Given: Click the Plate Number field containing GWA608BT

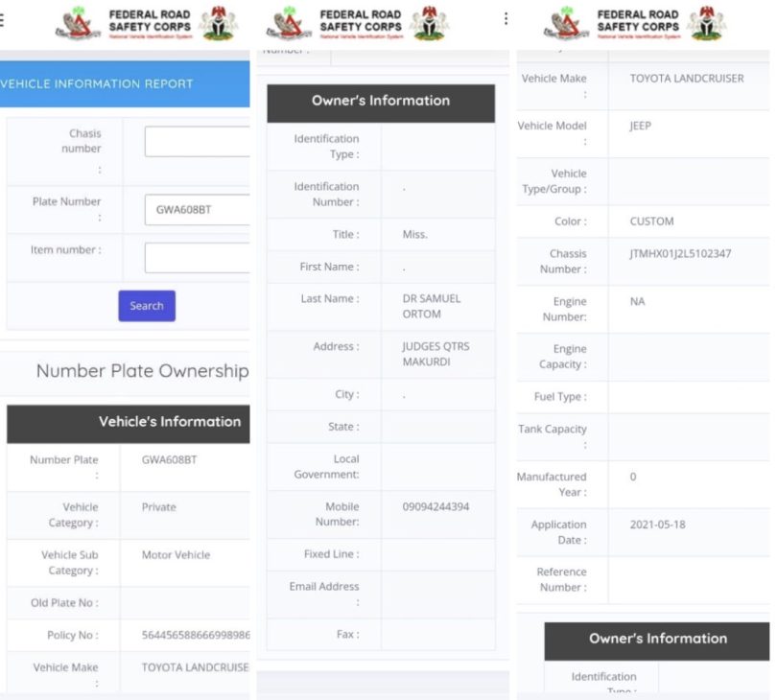Looking at the screenshot, I should [198, 210].
